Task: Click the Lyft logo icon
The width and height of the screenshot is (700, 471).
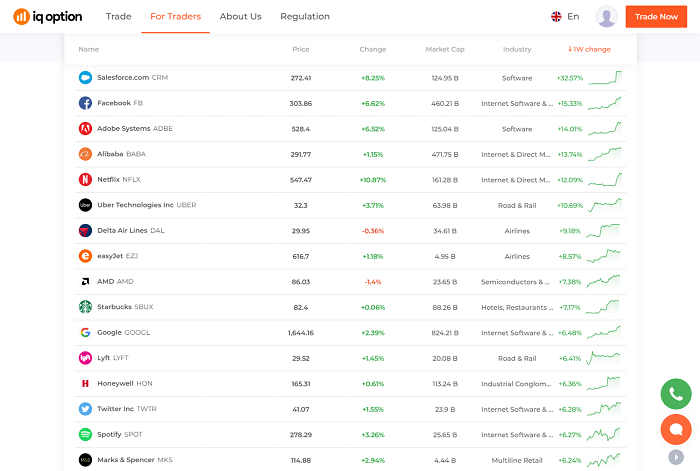Action: click(x=85, y=358)
